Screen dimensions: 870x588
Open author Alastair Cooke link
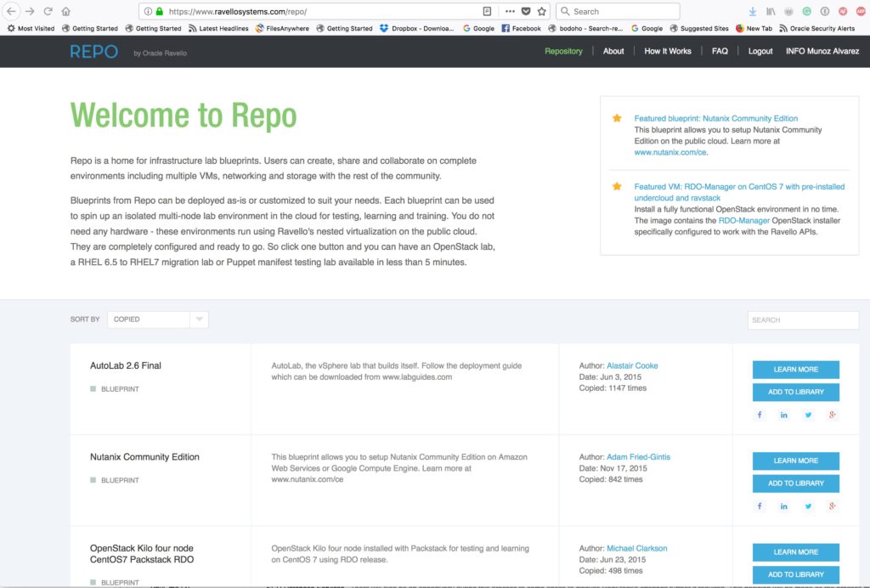coord(632,366)
